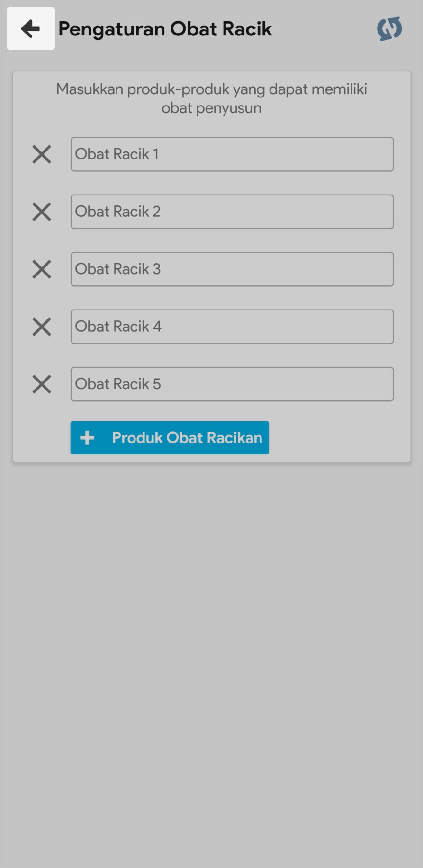
Task: Tap the 'Masukkan produk-produk' instruction line
Action: 211,89
